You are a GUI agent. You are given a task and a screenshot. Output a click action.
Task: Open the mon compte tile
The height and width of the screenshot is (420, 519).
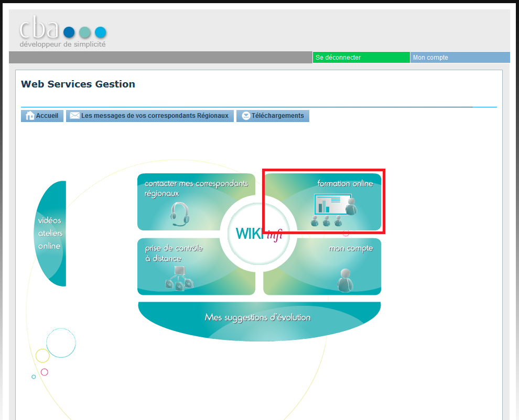point(322,267)
